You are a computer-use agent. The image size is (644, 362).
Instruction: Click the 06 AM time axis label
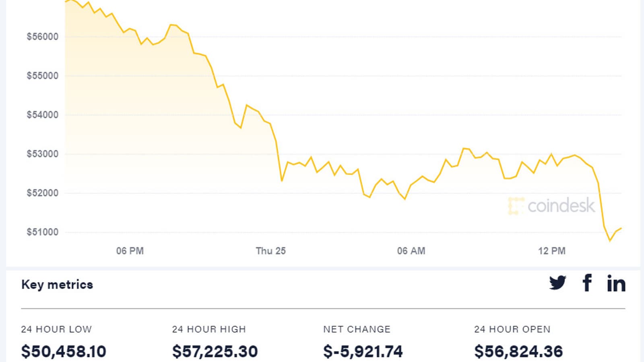point(411,251)
